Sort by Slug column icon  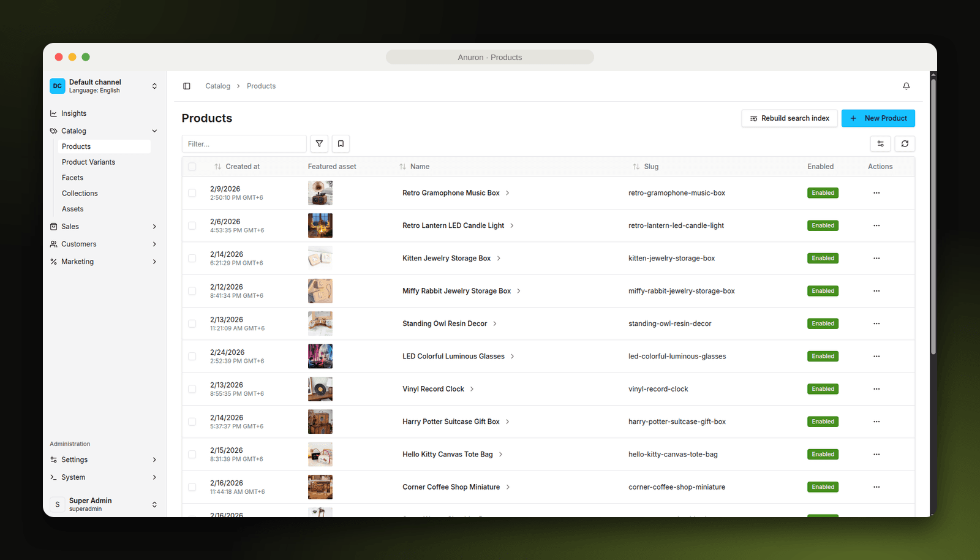[x=636, y=167]
